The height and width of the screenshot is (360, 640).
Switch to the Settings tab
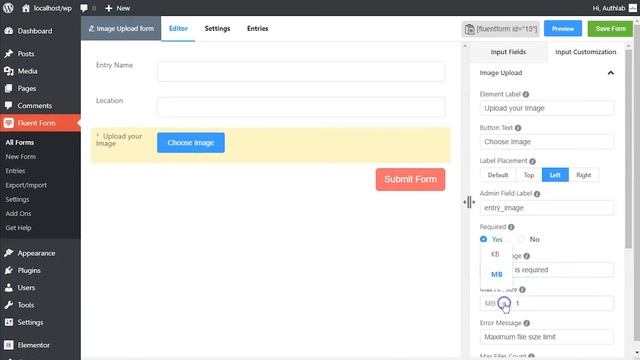pos(217,29)
